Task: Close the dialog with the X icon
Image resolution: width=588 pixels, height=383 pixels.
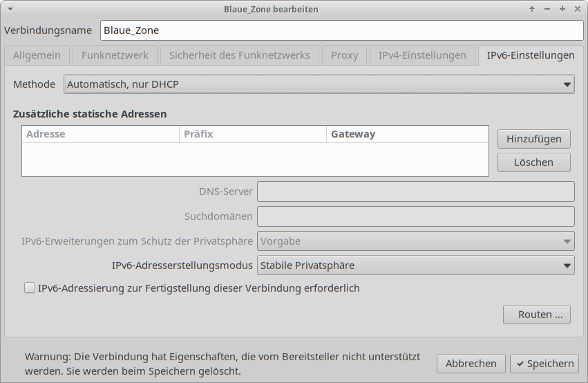Action: [x=578, y=9]
